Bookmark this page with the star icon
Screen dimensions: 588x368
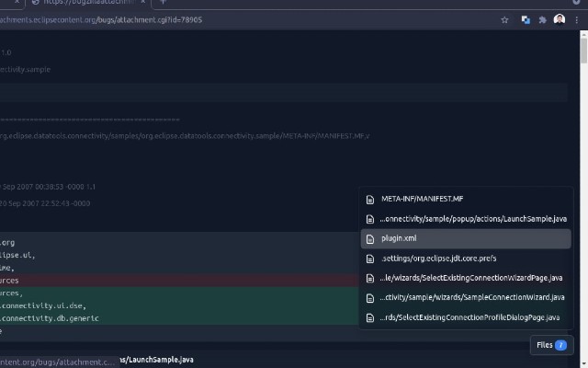[x=504, y=19]
